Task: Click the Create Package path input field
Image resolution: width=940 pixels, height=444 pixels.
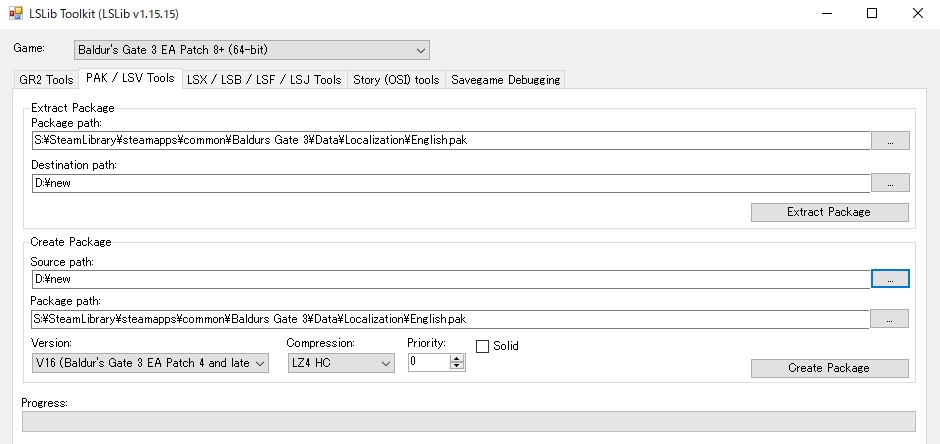Action: pos(451,319)
